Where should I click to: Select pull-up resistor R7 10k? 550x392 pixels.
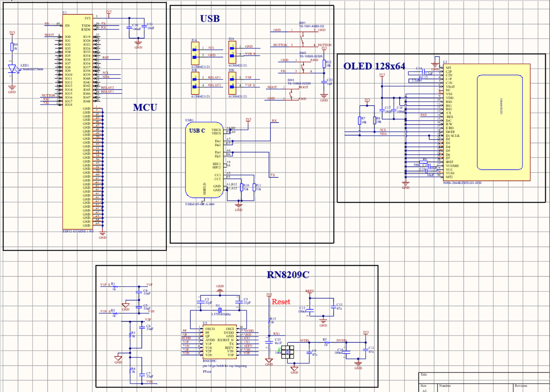pos(360,120)
